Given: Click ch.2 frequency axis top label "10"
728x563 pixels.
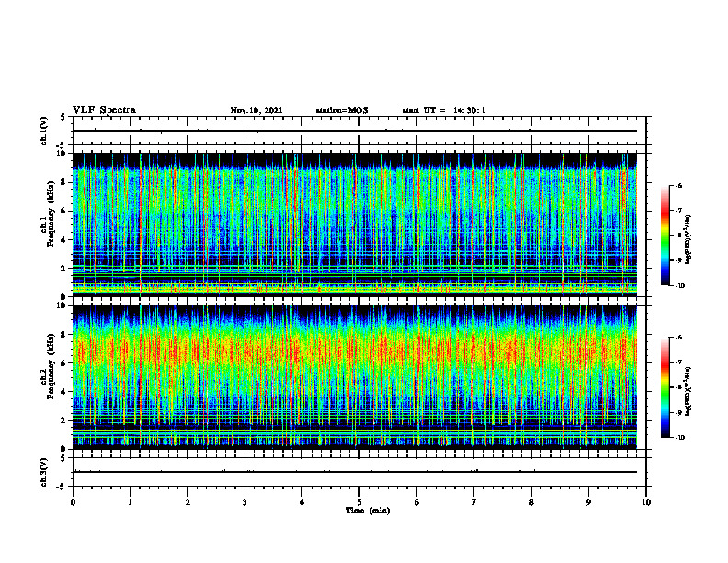Looking at the screenshot, I should point(63,305).
